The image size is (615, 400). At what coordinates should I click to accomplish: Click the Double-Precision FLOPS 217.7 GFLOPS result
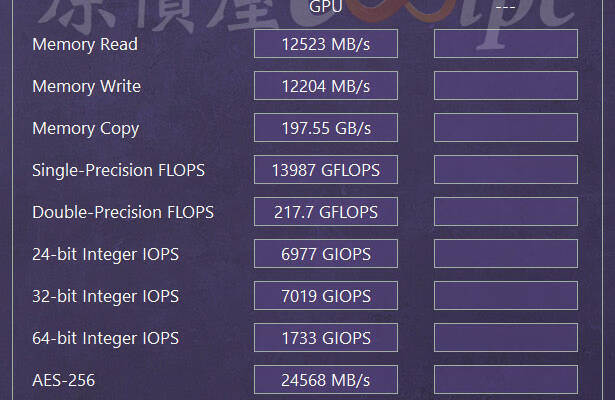tap(326, 211)
